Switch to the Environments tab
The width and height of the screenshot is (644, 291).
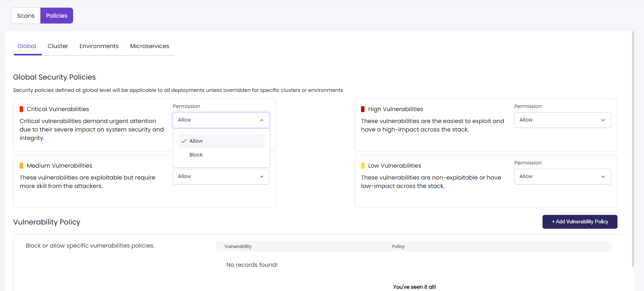(99, 46)
